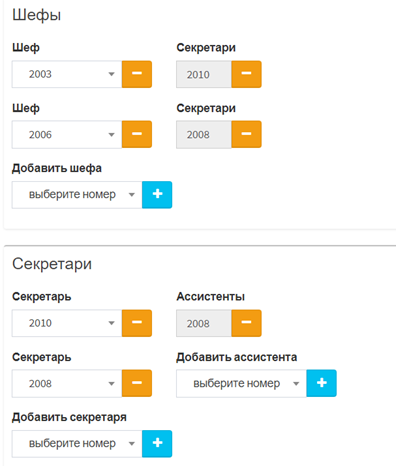Remove secretary 2010 from chief 2003
Image resolution: width=396 pixels, height=466 pixels.
(x=246, y=74)
